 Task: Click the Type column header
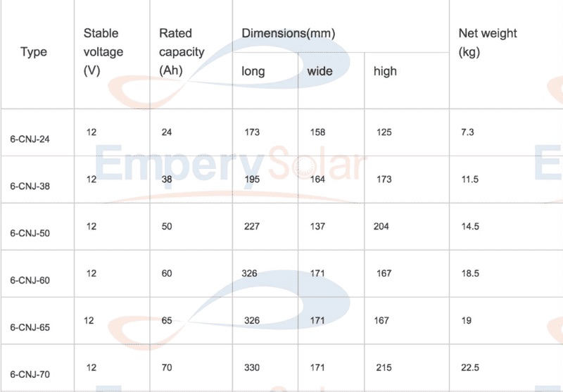coord(34,52)
